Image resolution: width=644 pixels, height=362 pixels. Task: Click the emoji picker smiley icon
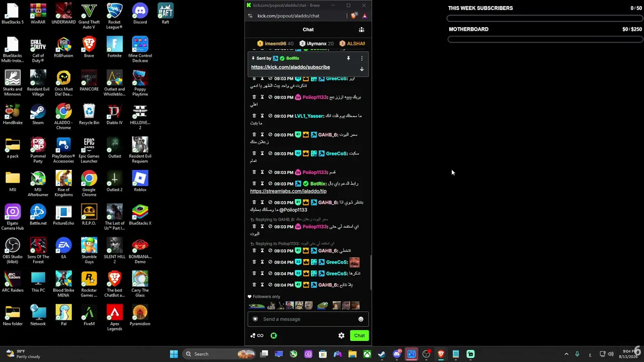coord(361,319)
